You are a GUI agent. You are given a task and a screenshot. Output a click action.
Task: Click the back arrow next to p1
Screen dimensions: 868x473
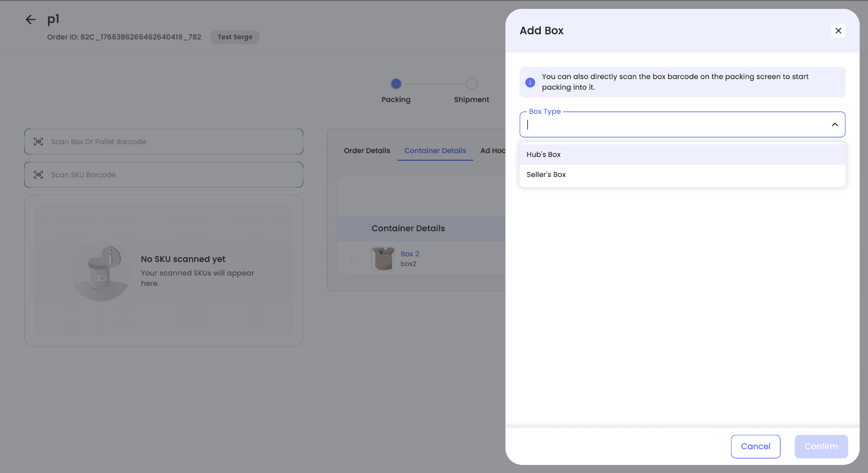pos(31,19)
